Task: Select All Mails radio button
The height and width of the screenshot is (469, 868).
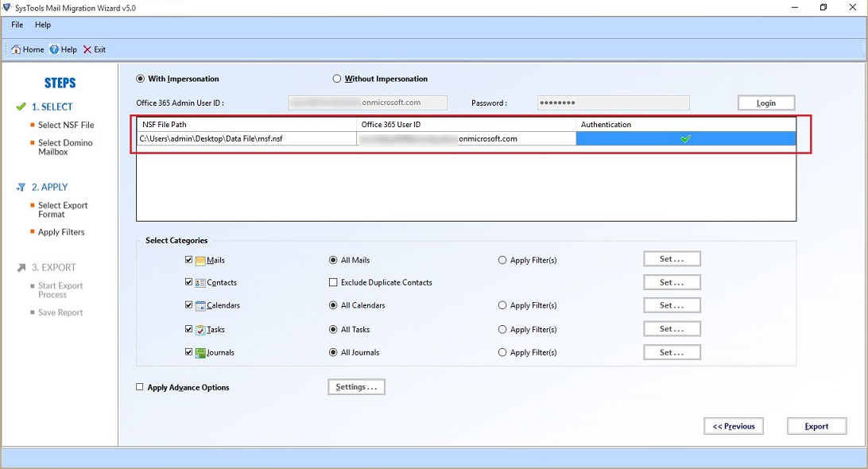Action: point(333,260)
